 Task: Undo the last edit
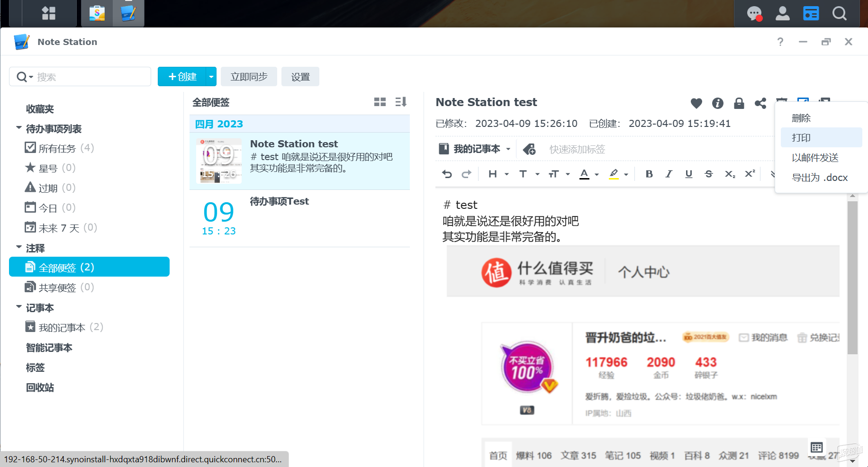(447, 174)
